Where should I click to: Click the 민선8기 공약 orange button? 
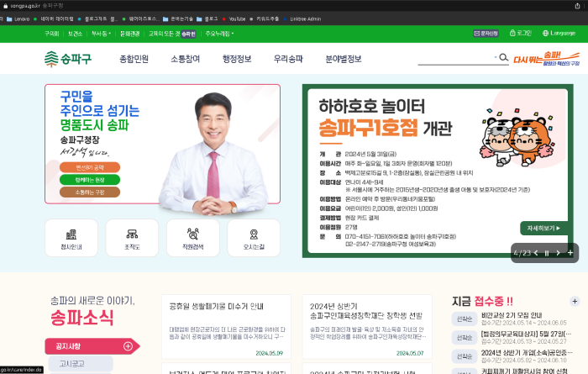point(90,167)
